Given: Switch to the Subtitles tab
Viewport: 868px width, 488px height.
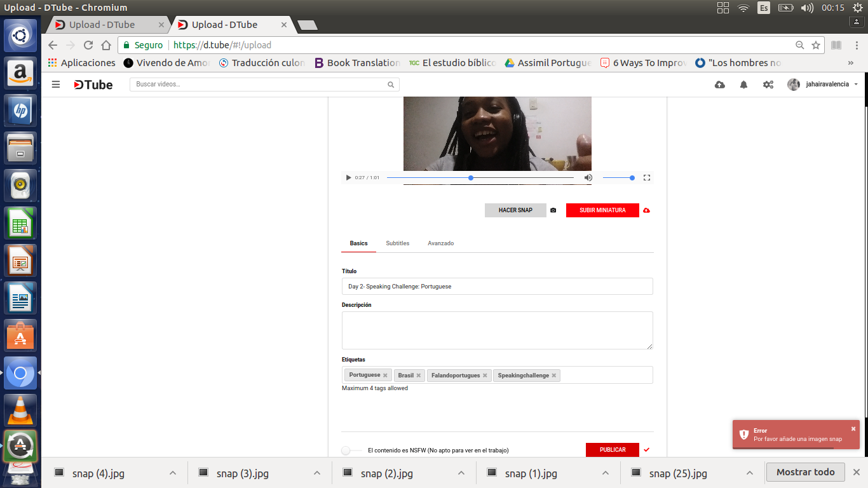Looking at the screenshot, I should pyautogui.click(x=398, y=243).
